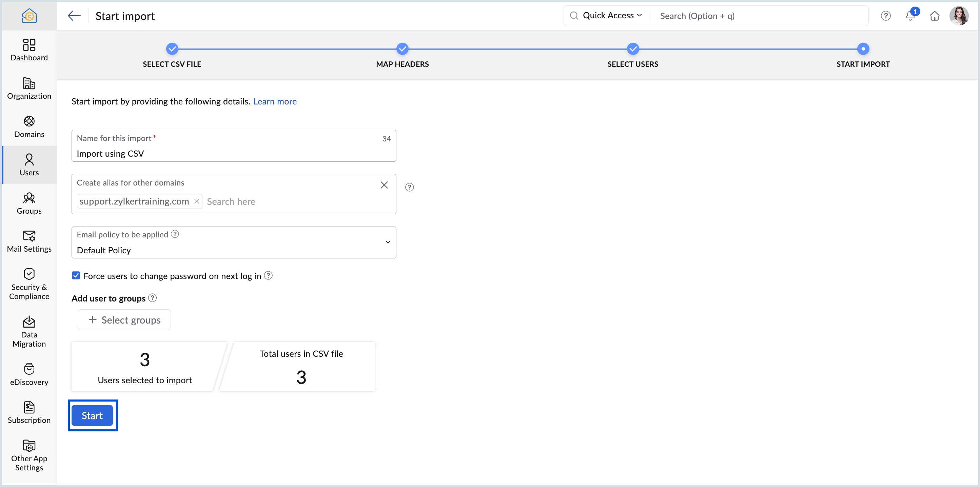Click the Name for this import field

[234, 146]
